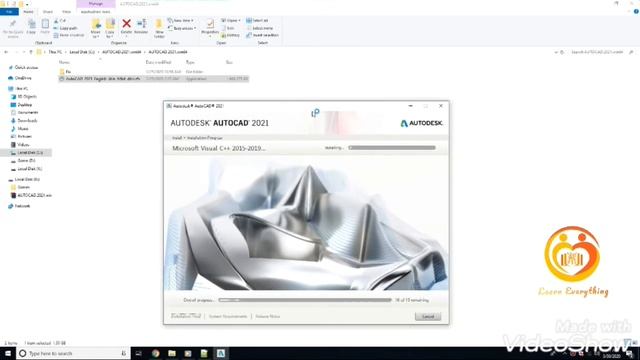Switch to the View ribbon tab

pos(66,12)
